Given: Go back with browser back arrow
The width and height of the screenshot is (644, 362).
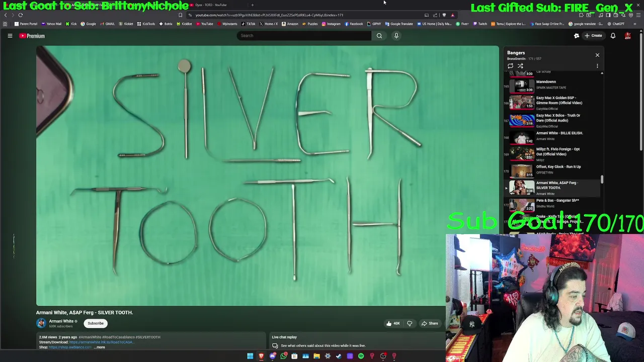Looking at the screenshot, I should click(6, 15).
